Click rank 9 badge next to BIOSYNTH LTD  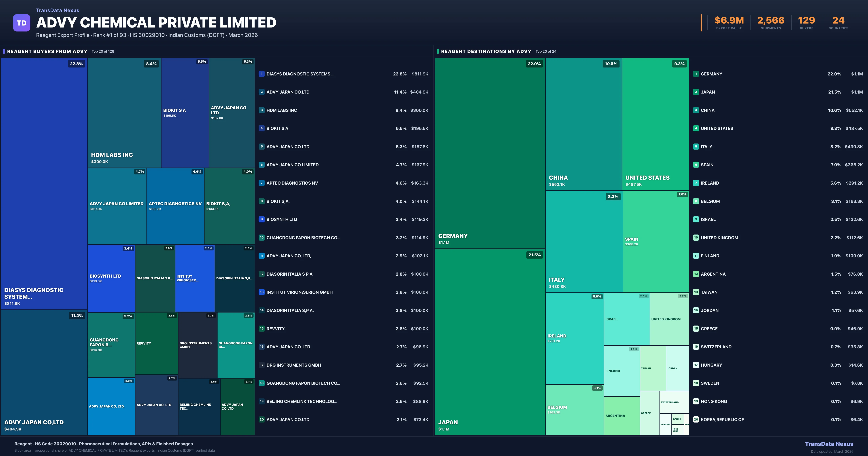click(261, 219)
